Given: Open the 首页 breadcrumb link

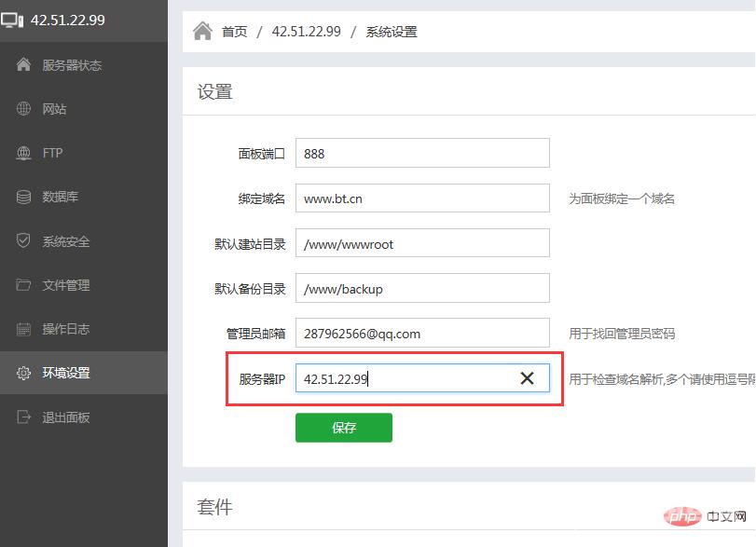Looking at the screenshot, I should click(234, 32).
